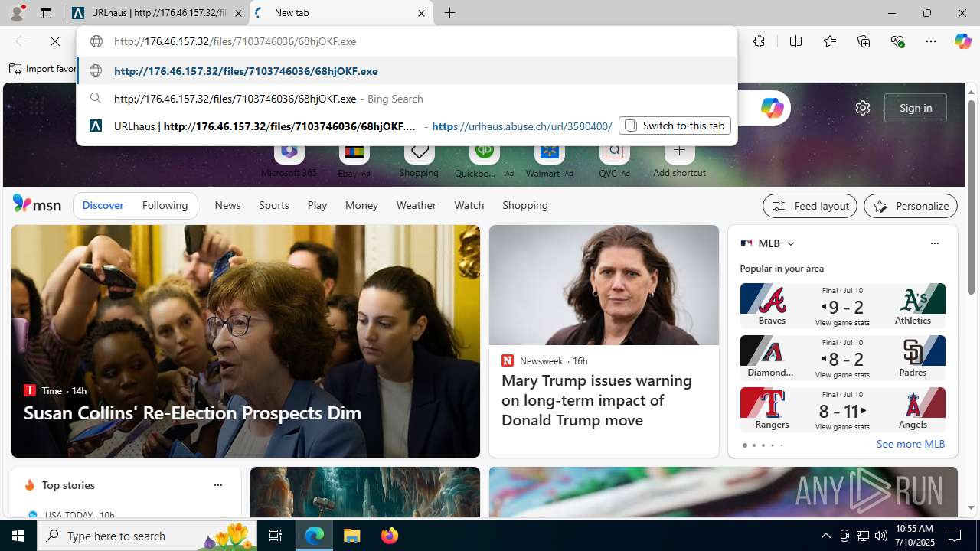Open the Windows Start menu
Image resolution: width=980 pixels, height=551 pixels.
18,536
